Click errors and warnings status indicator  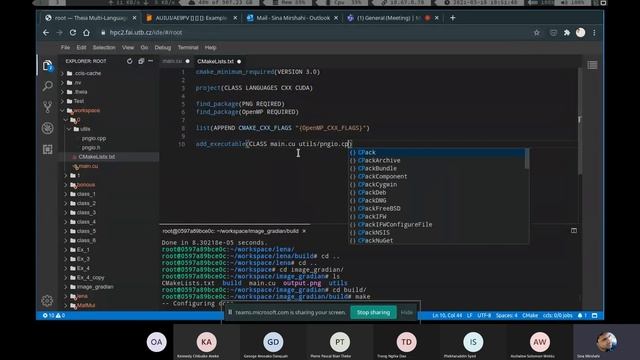click(x=54, y=316)
